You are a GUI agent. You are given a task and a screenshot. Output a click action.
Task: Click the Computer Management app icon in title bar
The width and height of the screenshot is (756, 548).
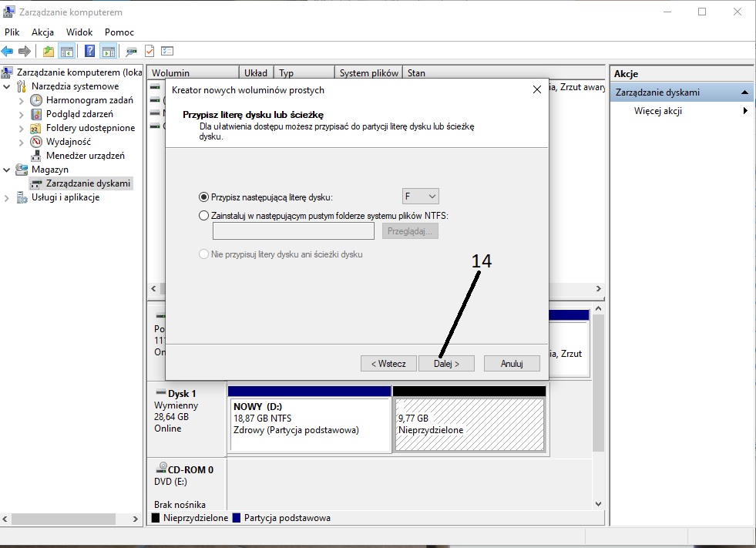click(8, 12)
